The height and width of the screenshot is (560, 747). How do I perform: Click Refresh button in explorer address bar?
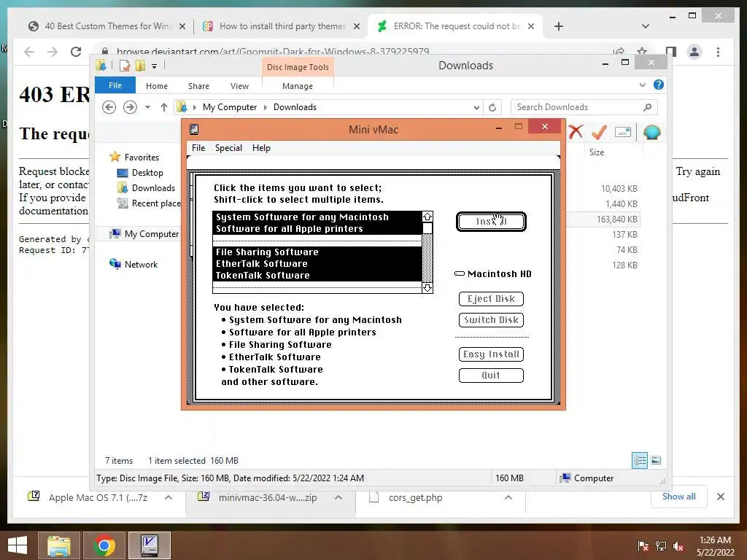tap(492, 107)
